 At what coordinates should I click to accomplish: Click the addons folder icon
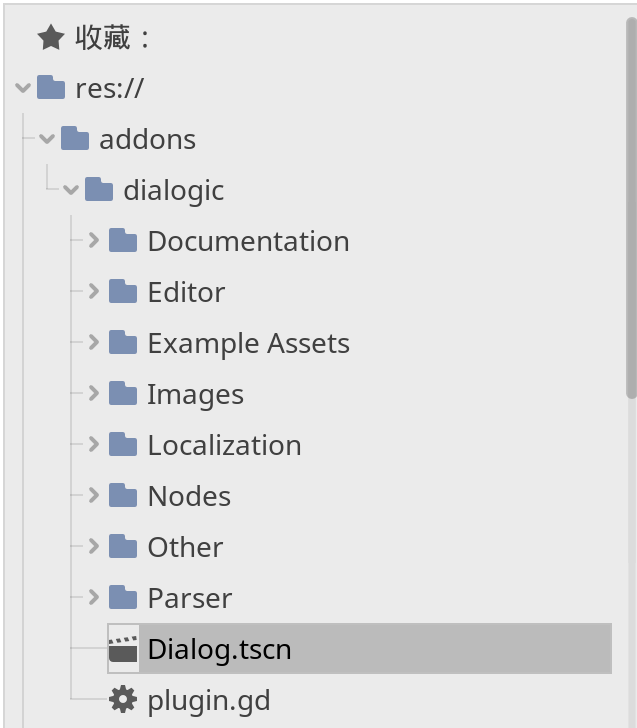(75, 138)
